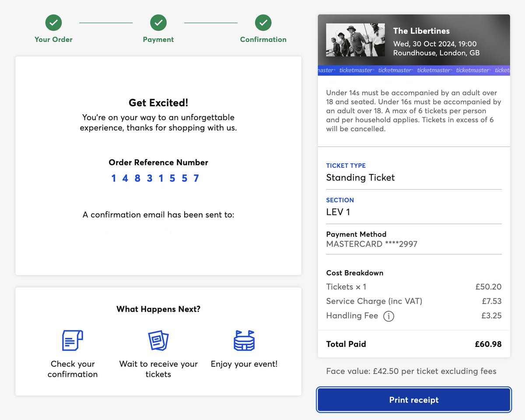Click the event date Wed, 30 Oct 2024

[x=435, y=44]
